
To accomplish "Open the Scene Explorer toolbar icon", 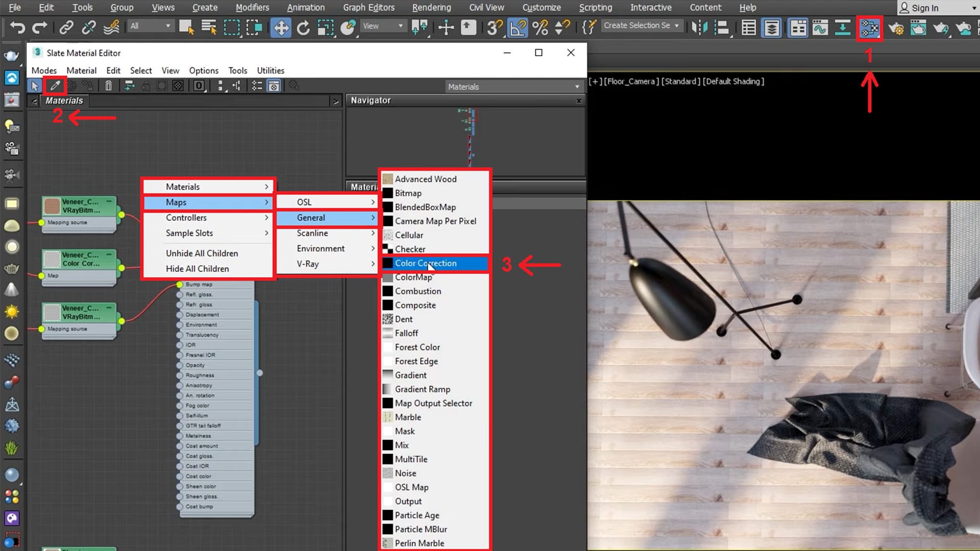I will 749,27.
